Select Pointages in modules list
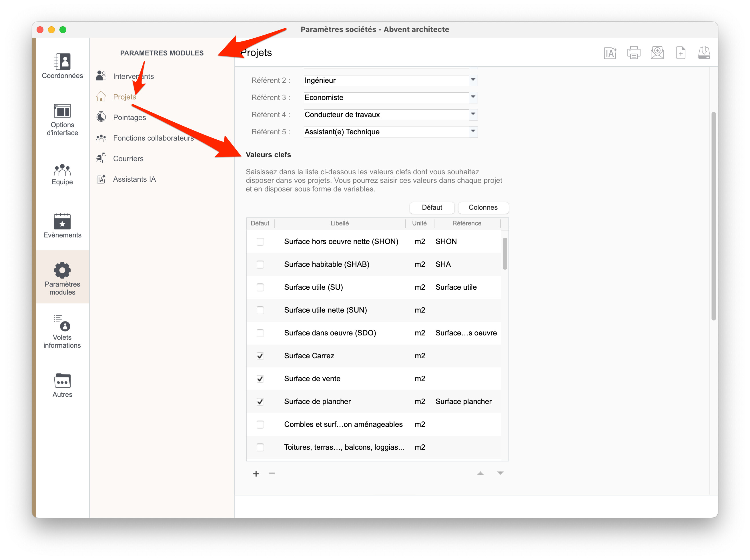Viewport: 750px width, 560px height. click(x=129, y=117)
